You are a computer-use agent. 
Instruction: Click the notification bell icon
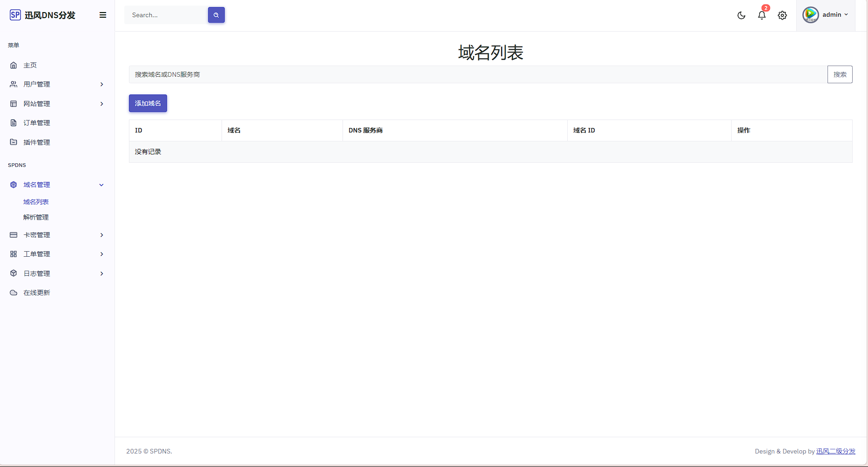coord(761,15)
